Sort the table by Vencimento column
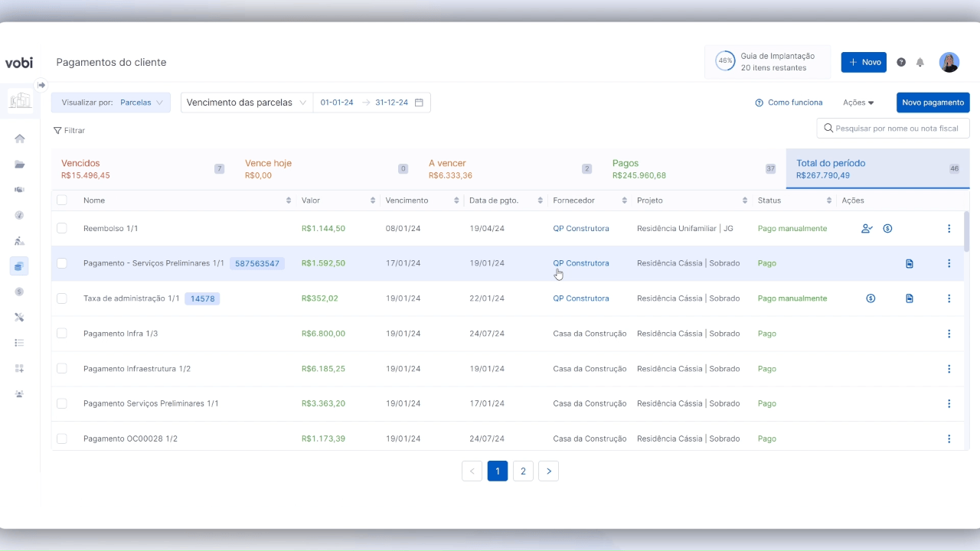 coord(456,201)
